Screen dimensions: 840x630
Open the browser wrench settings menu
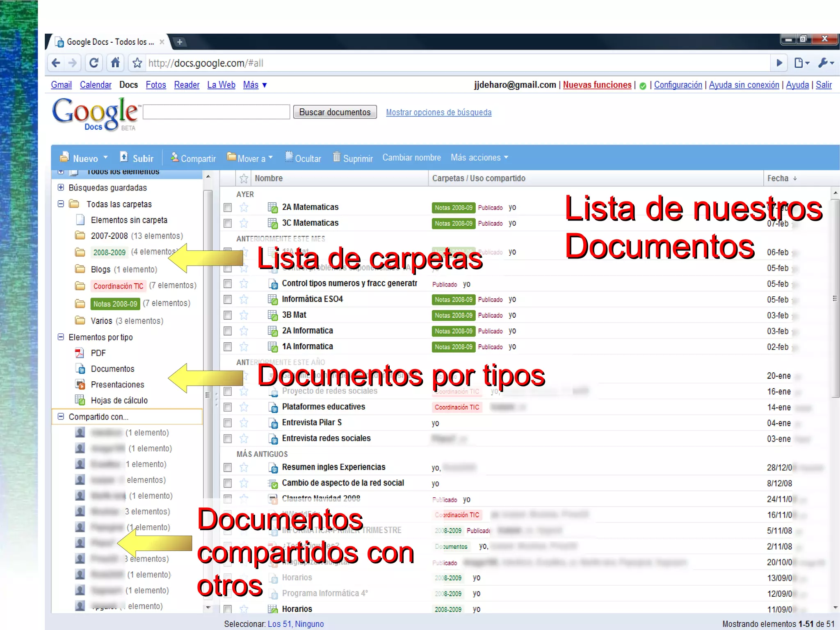(x=825, y=63)
